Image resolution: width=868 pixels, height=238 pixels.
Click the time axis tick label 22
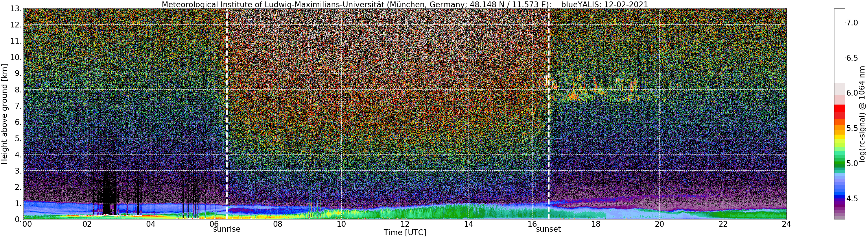pos(723,224)
